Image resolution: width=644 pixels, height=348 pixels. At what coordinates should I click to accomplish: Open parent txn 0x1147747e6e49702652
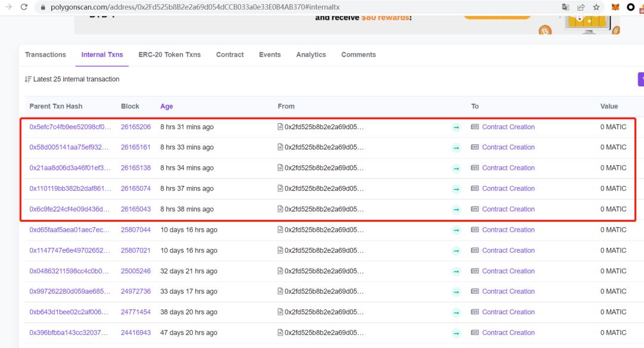69,250
